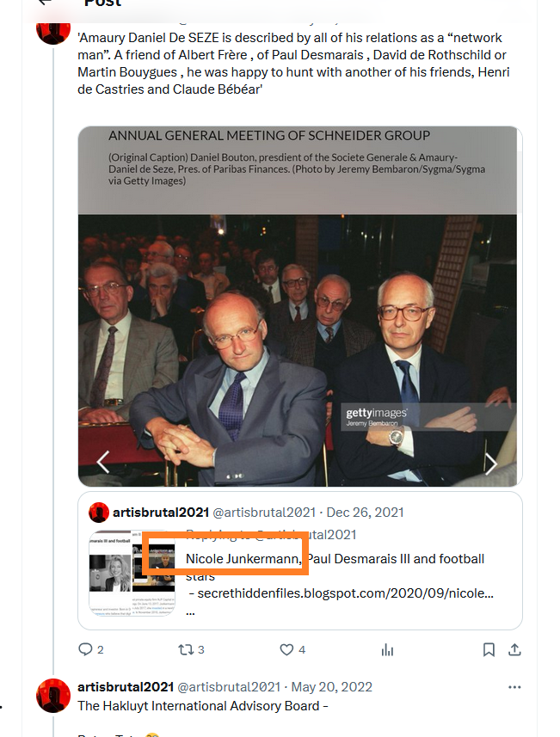560x737 pixels.
Task: Open the post analytics bar-chart icon
Action: pyautogui.click(x=387, y=650)
